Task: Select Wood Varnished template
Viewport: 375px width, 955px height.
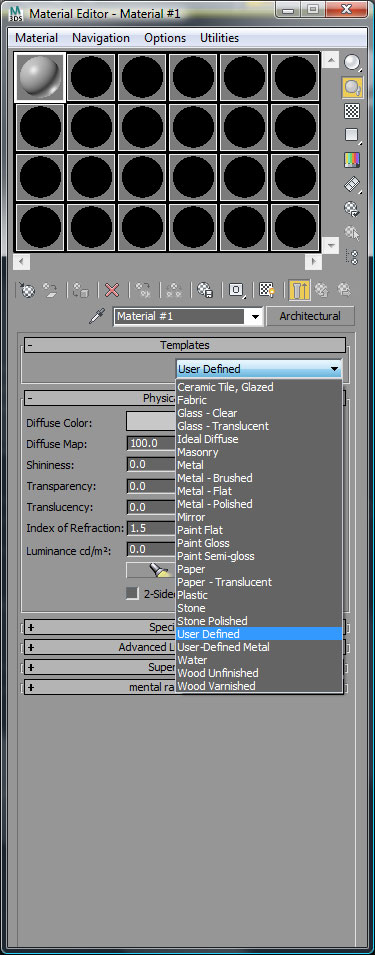Action: 259,686
